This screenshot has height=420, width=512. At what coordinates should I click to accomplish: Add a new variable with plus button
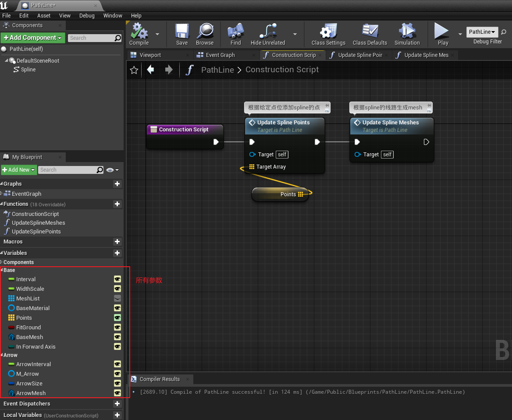click(117, 253)
